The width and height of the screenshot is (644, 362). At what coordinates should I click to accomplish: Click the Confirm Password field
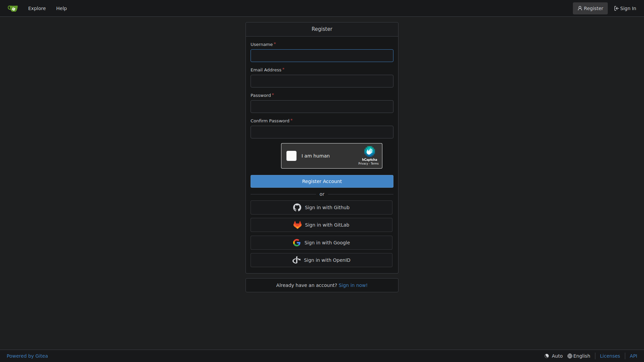(x=322, y=132)
